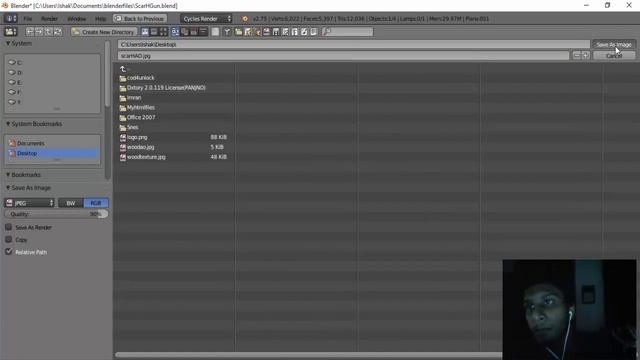Toggle script files filter icon
This screenshot has width=640, height=360.
[x=285, y=32]
